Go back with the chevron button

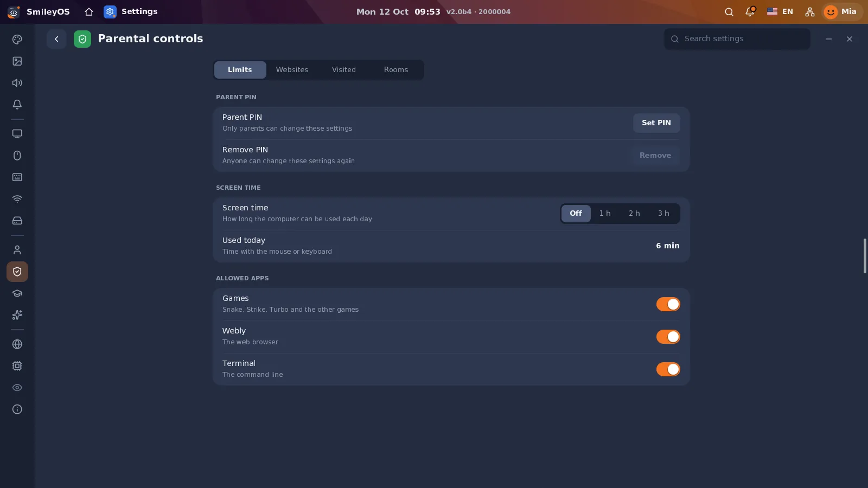[x=56, y=39]
